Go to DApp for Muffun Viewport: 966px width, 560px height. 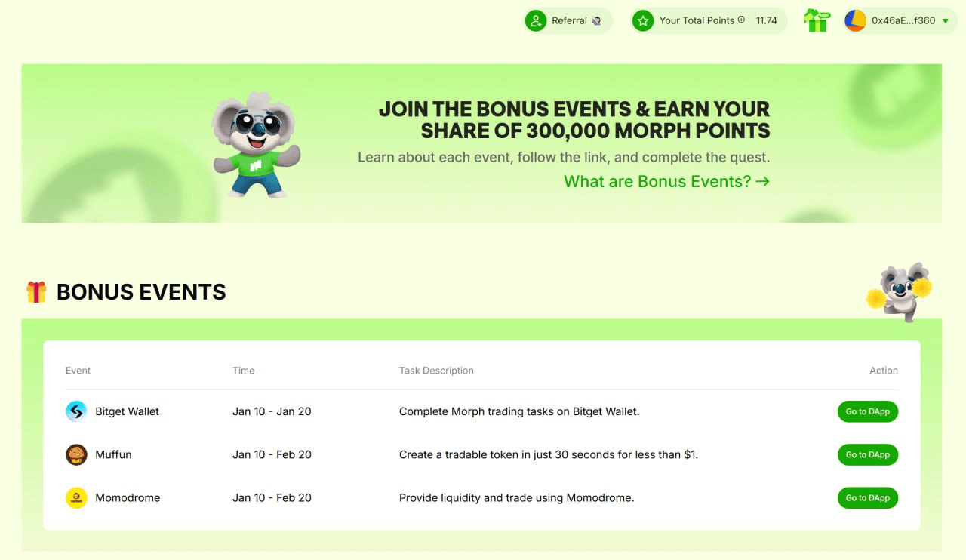(867, 454)
